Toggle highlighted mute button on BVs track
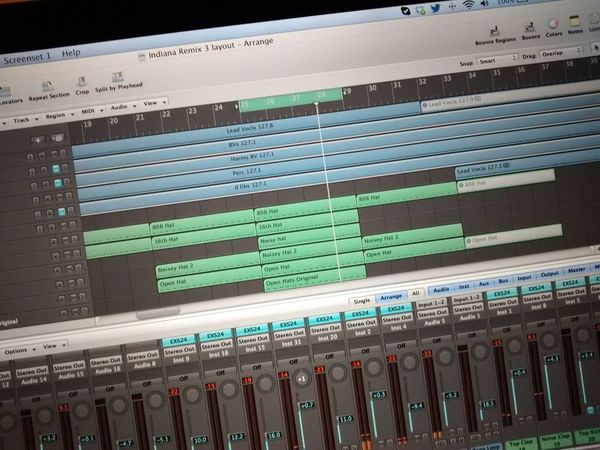The image size is (600, 450). [56, 168]
